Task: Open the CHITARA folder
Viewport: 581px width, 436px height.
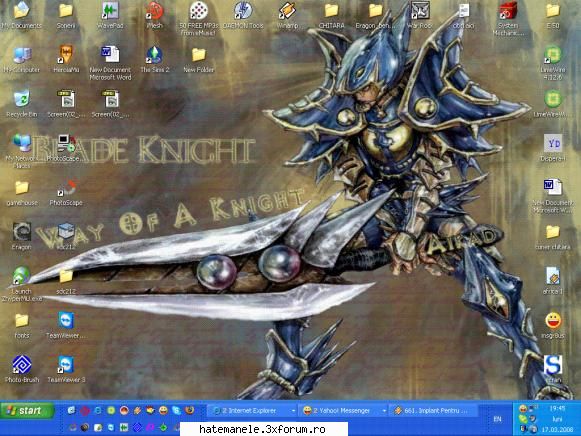Action: [332, 15]
